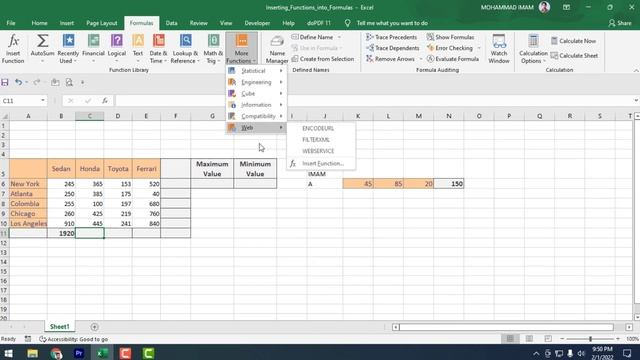Screen dimensions: 640x360
Task: Switch to Page Break Preview icon
Action: (x=548, y=339)
